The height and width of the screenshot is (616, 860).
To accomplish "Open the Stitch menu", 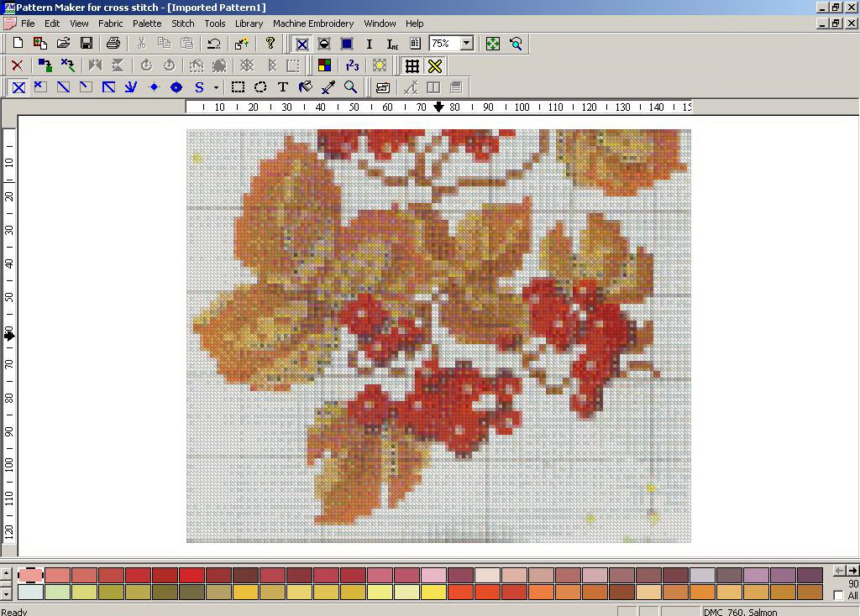I will [182, 23].
